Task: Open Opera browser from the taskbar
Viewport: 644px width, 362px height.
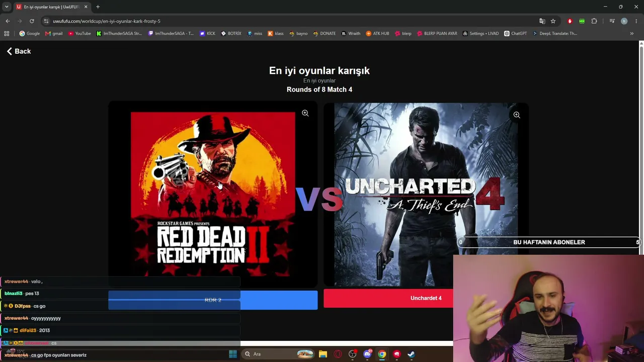Action: coord(338,354)
